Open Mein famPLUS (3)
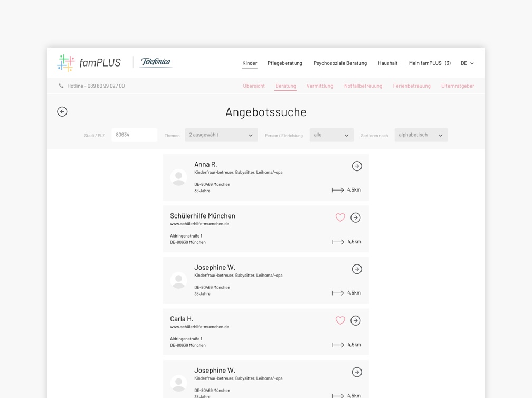The image size is (532, 398). click(x=430, y=63)
